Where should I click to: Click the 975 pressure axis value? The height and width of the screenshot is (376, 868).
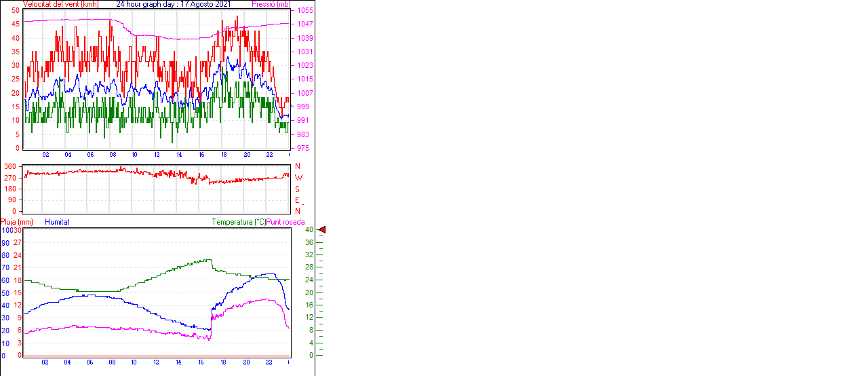pyautogui.click(x=302, y=148)
